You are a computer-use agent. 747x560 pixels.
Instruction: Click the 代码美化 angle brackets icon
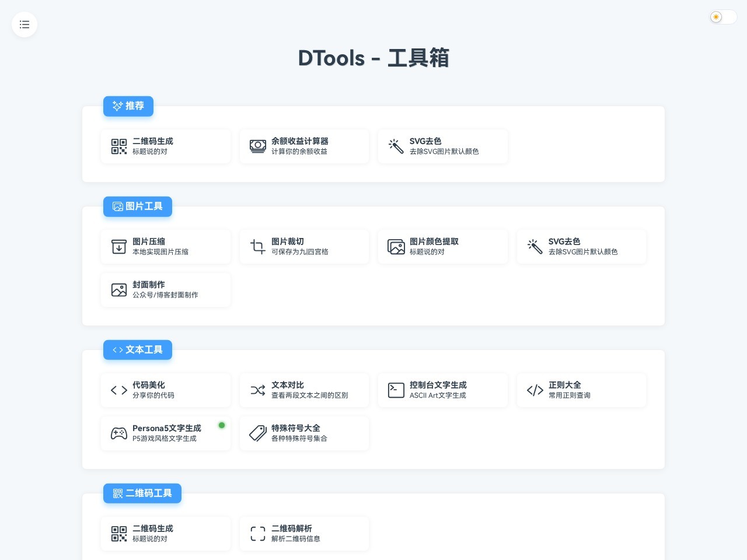tap(119, 390)
